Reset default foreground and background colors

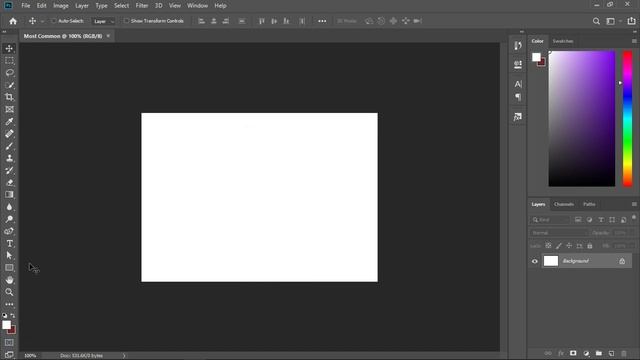[x=4, y=316]
